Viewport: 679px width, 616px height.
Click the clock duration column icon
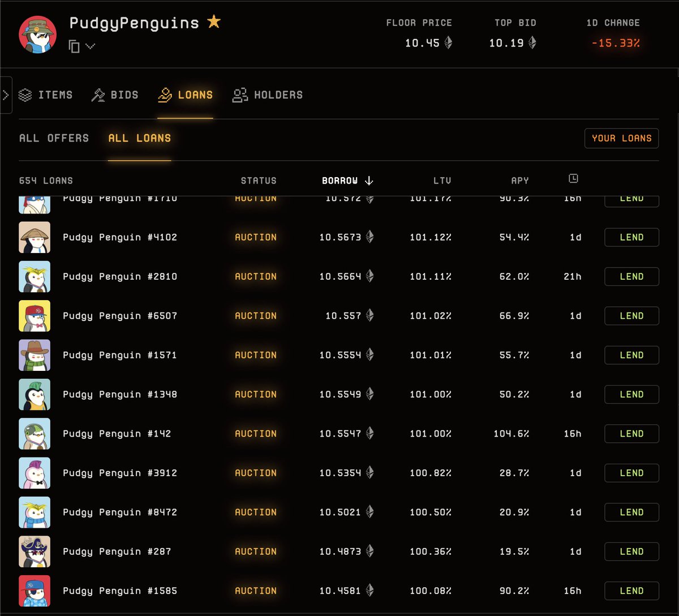pyautogui.click(x=573, y=179)
